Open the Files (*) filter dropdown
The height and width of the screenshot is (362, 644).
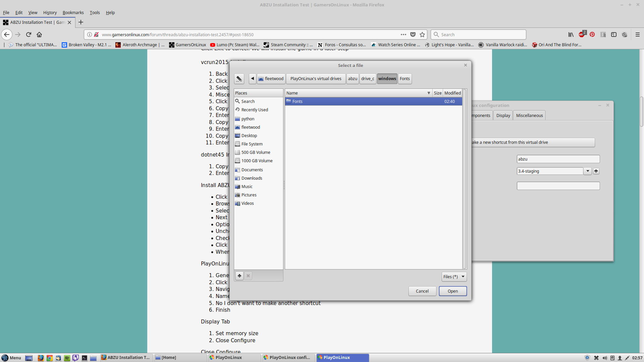454,277
